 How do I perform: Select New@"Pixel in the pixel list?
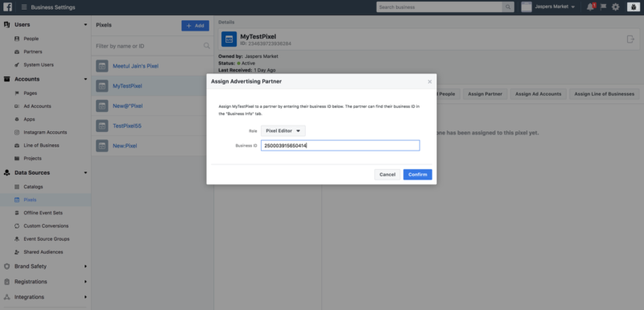(152, 106)
